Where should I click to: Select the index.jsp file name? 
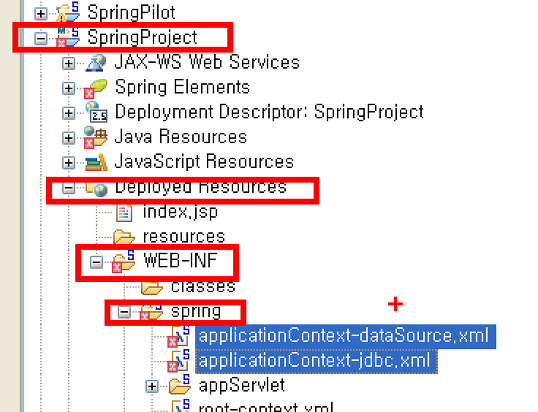tap(180, 212)
